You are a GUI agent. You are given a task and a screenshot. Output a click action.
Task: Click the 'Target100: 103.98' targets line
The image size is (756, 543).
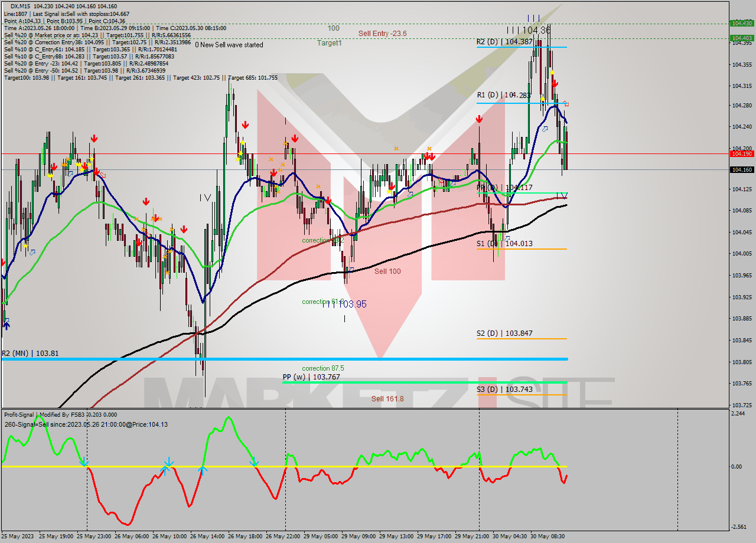[141, 77]
